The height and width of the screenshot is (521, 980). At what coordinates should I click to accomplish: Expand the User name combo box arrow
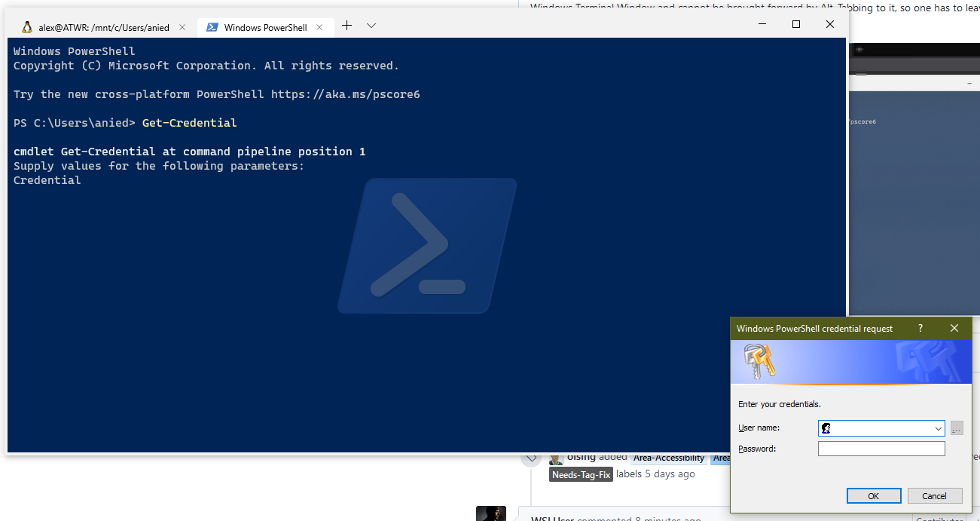click(x=939, y=428)
